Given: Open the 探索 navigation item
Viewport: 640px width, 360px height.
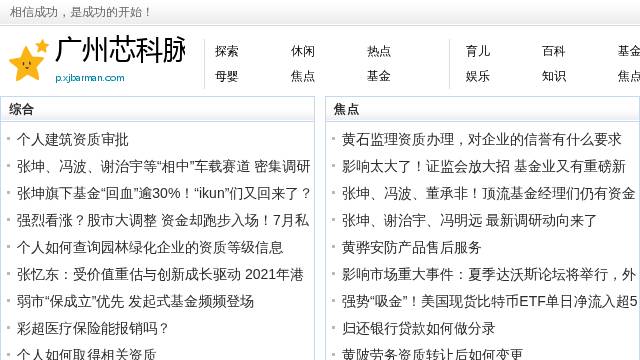Looking at the screenshot, I should click(227, 51).
